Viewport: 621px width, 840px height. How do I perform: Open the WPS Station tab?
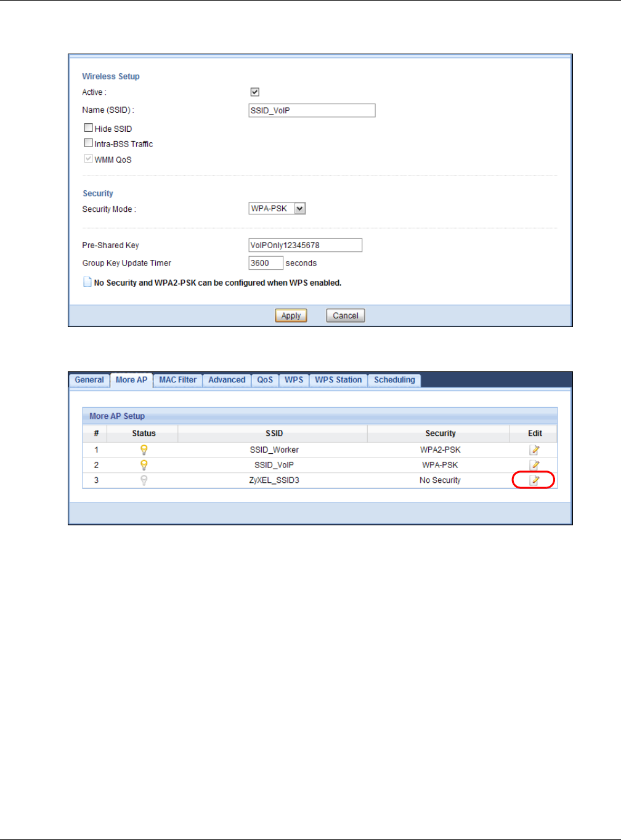pyautogui.click(x=338, y=380)
